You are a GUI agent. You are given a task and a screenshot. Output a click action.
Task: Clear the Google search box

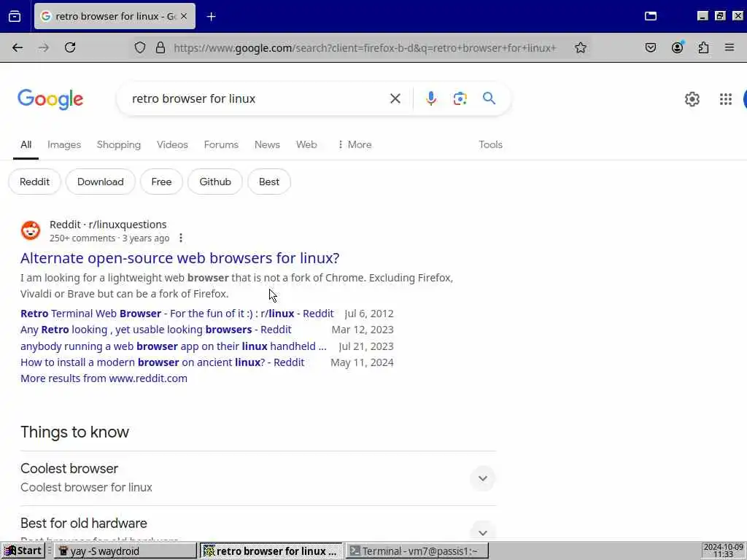(x=395, y=98)
